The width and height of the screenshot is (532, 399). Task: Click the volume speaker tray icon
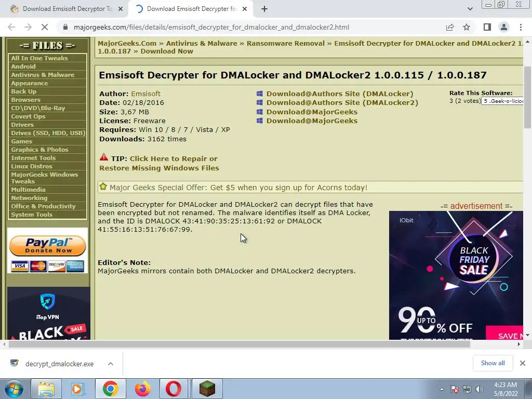(x=480, y=389)
